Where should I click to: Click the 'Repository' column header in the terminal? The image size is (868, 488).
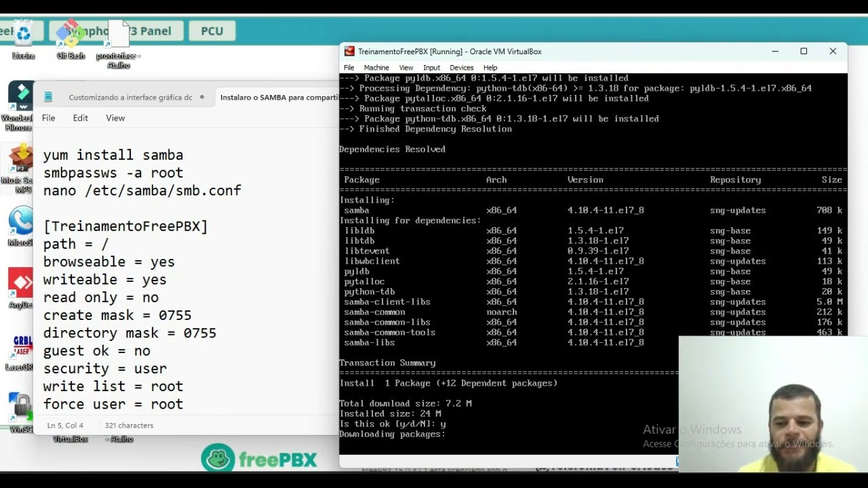pos(735,180)
